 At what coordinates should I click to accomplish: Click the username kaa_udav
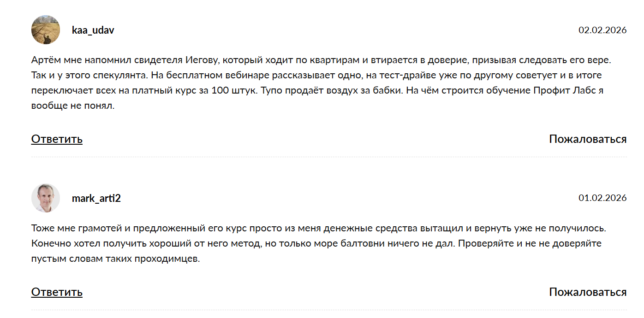coord(93,30)
